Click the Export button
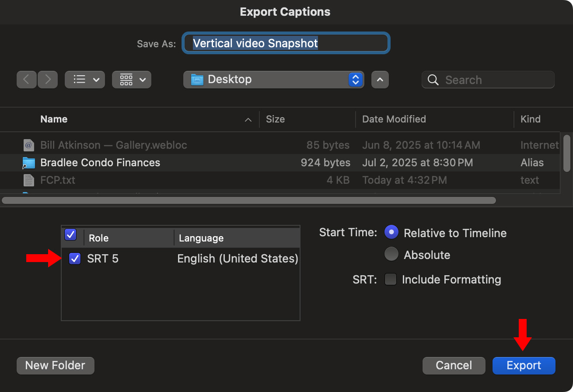Screen dimensions: 573x392 (524, 365)
